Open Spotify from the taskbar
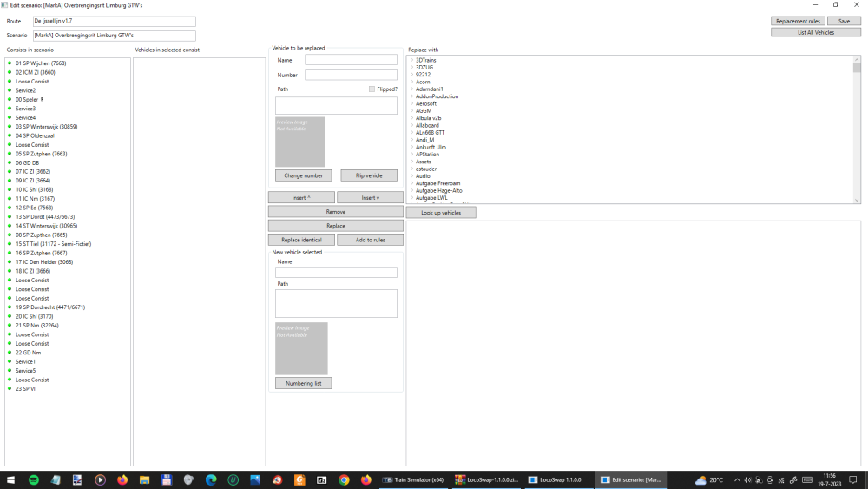868x489 pixels. [x=34, y=479]
